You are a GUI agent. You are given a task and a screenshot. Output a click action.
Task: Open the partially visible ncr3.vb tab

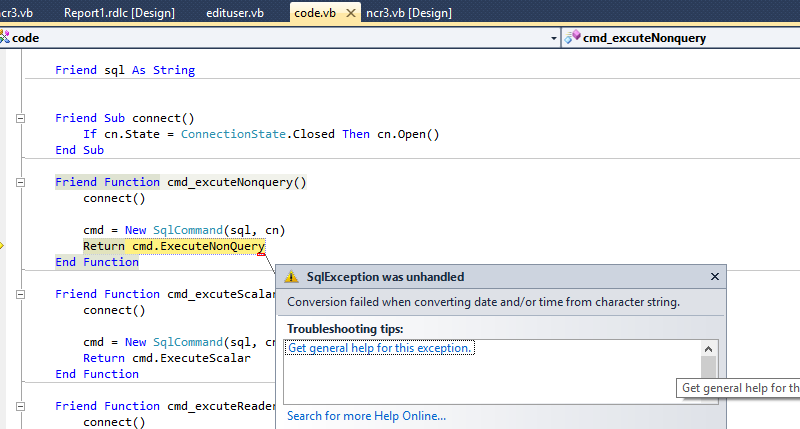16,13
